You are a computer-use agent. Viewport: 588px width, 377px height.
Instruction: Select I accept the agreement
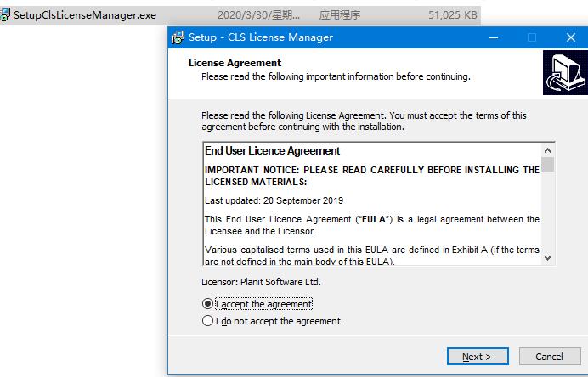click(257, 304)
